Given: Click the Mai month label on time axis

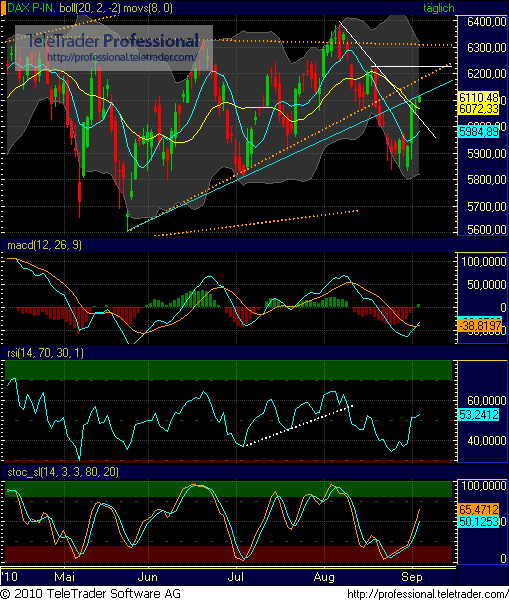Looking at the screenshot, I should 65,576.
